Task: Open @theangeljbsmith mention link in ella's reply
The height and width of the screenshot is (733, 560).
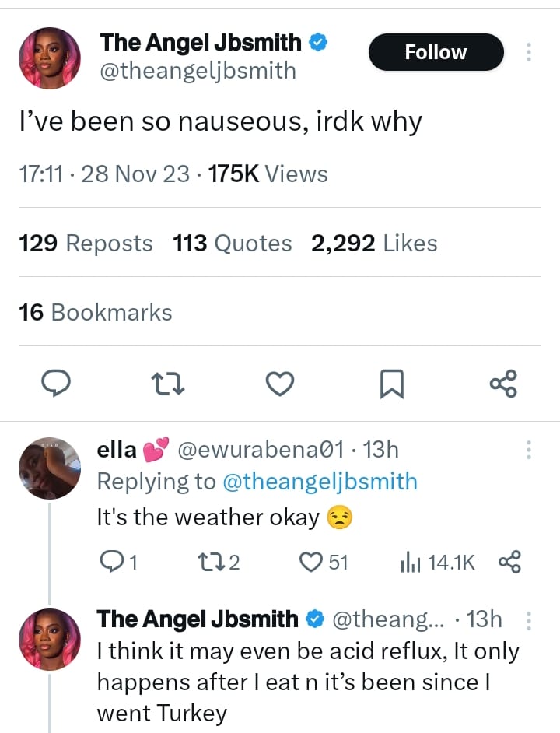Action: point(320,482)
